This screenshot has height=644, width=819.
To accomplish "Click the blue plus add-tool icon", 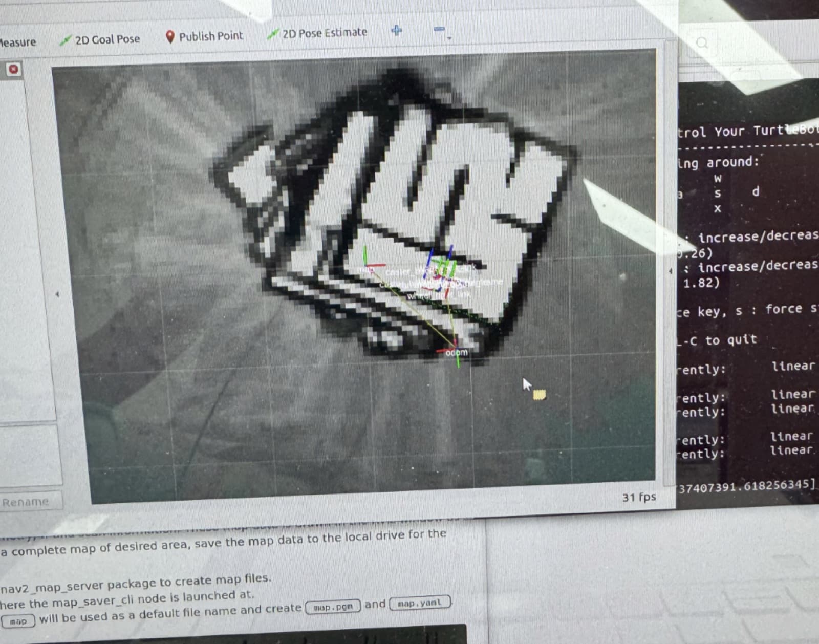I will click(x=397, y=30).
